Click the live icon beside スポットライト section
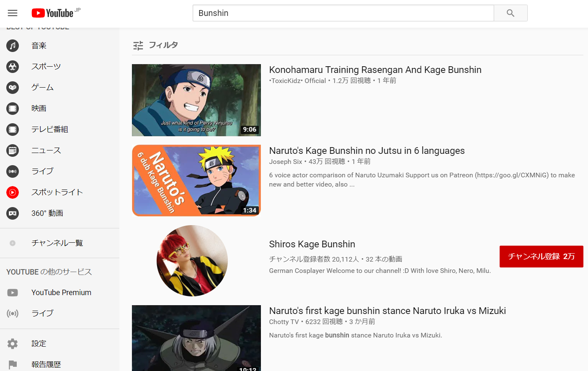The height and width of the screenshot is (371, 588). tap(13, 171)
